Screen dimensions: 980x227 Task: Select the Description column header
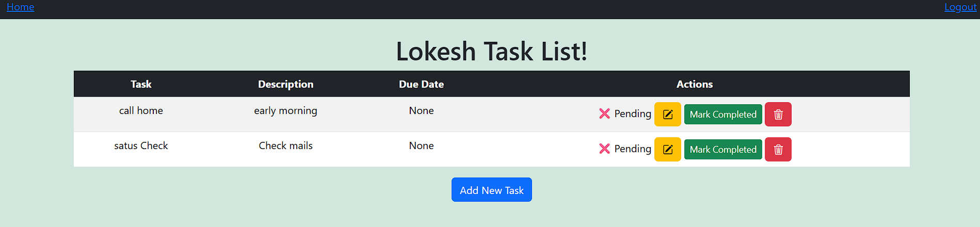(285, 84)
